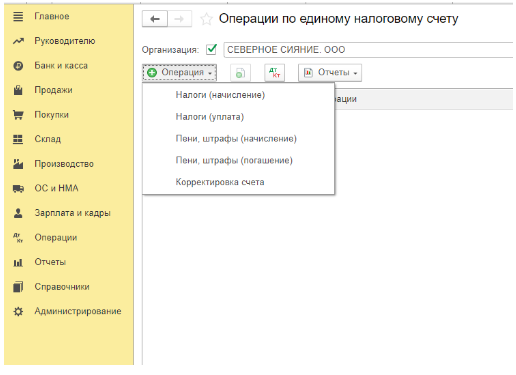Screen dimensions: 516x375
Task: Open the Главное section
Action: click(x=52, y=16)
